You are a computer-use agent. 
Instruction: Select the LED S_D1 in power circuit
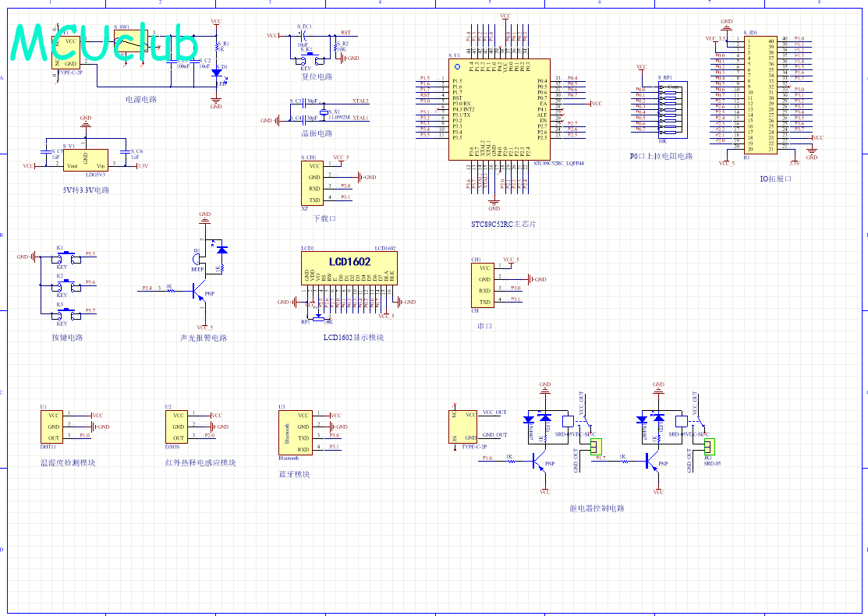point(216,72)
